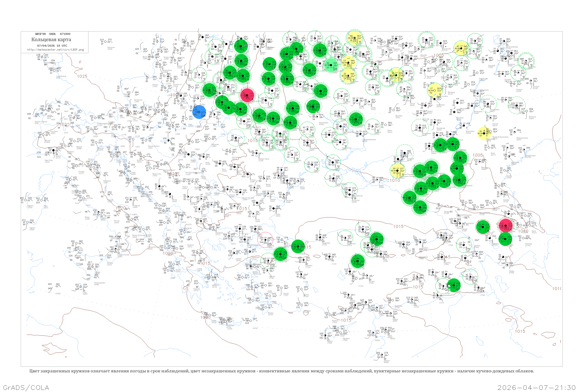Click the QBSF98 UAOL 071800 header code
This screenshot has width=588, height=392.
click(53, 34)
